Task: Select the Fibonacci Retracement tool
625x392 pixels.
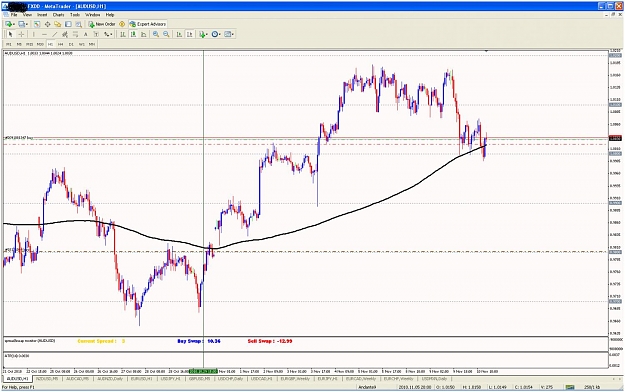Action: tap(75, 34)
